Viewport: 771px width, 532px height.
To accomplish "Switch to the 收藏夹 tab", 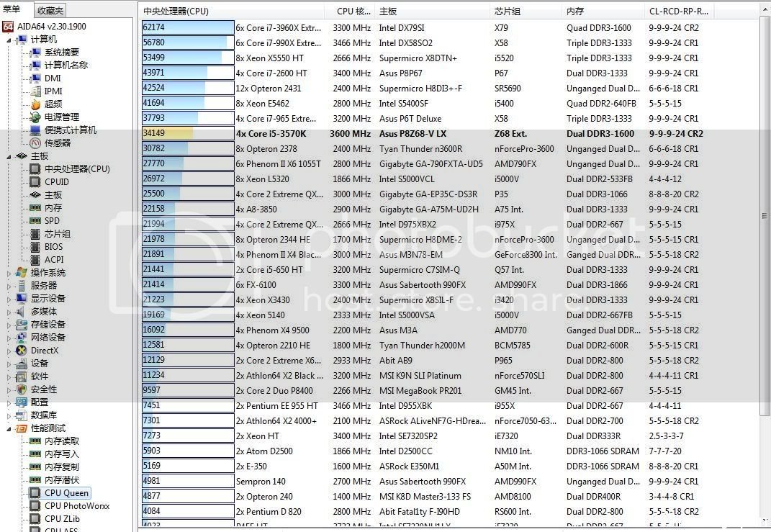I will click(50, 10).
